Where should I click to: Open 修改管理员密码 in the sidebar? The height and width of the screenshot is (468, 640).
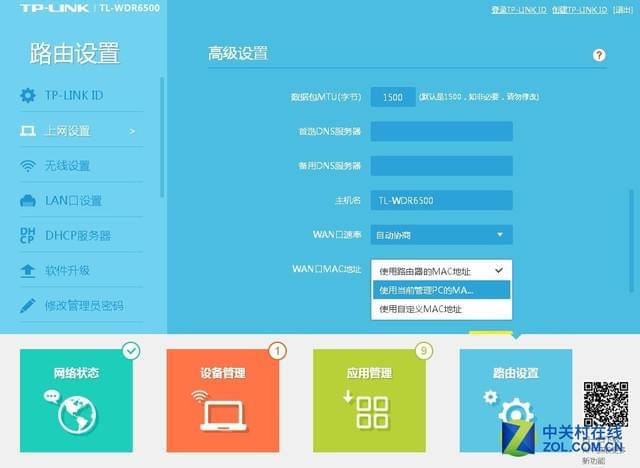(x=82, y=306)
